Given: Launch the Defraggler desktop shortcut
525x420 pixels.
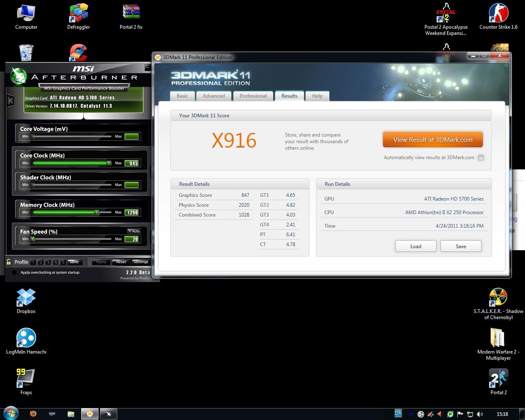Looking at the screenshot, I should (78, 17).
